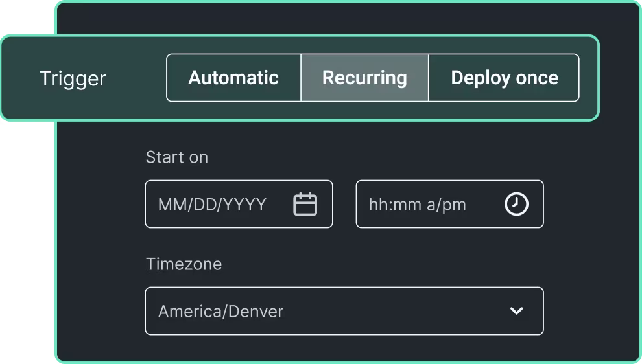Click the hh:mm a/pm placeholder text
642x364 pixels.
tap(417, 205)
